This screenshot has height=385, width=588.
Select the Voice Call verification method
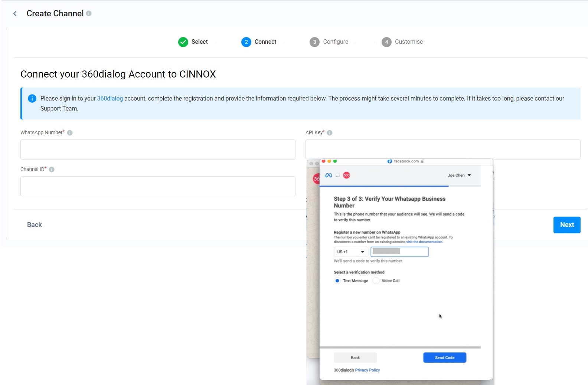pyautogui.click(x=376, y=281)
